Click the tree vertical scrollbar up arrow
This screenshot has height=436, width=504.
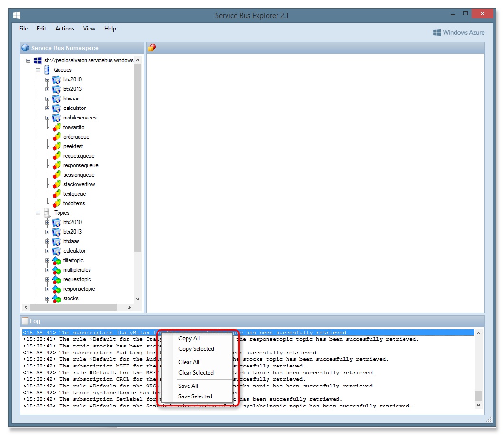tap(138, 60)
